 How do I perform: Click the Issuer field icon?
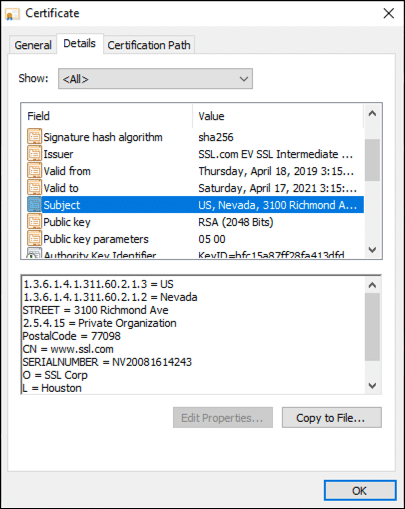coord(34,154)
